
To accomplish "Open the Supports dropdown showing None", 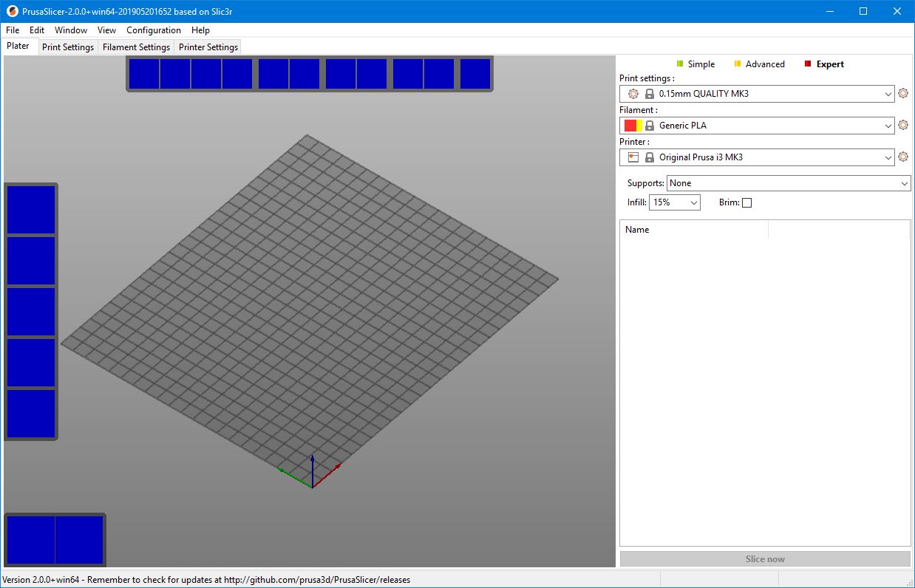I will (789, 183).
